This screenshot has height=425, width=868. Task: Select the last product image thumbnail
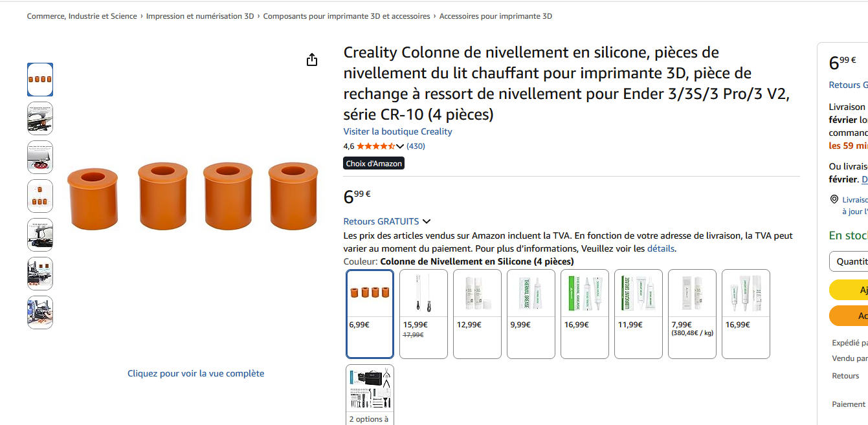pos(40,312)
